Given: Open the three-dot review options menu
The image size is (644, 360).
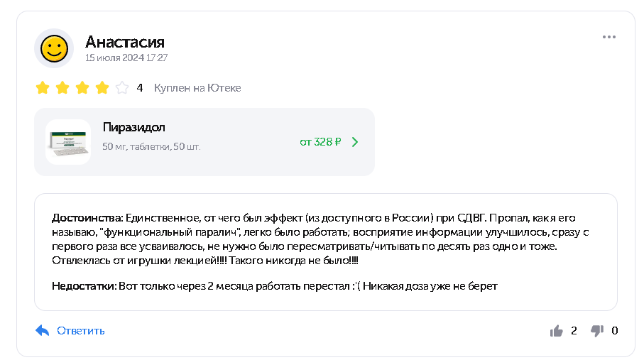Looking at the screenshot, I should [x=608, y=37].
